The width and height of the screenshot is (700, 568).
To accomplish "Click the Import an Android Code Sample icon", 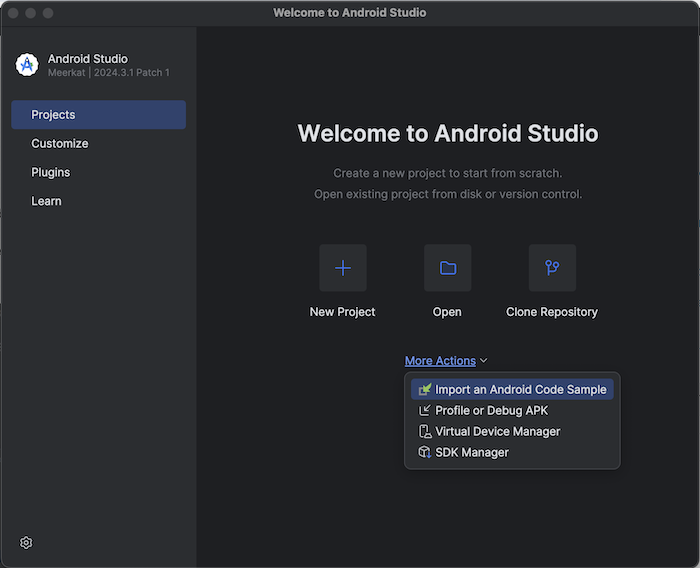I will point(425,389).
